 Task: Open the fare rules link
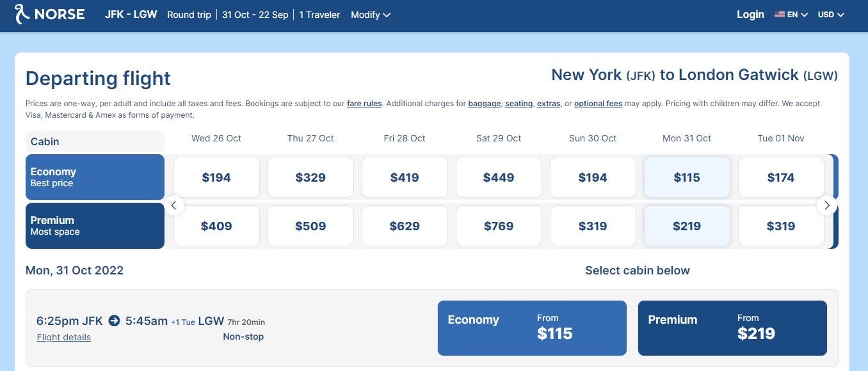point(364,104)
